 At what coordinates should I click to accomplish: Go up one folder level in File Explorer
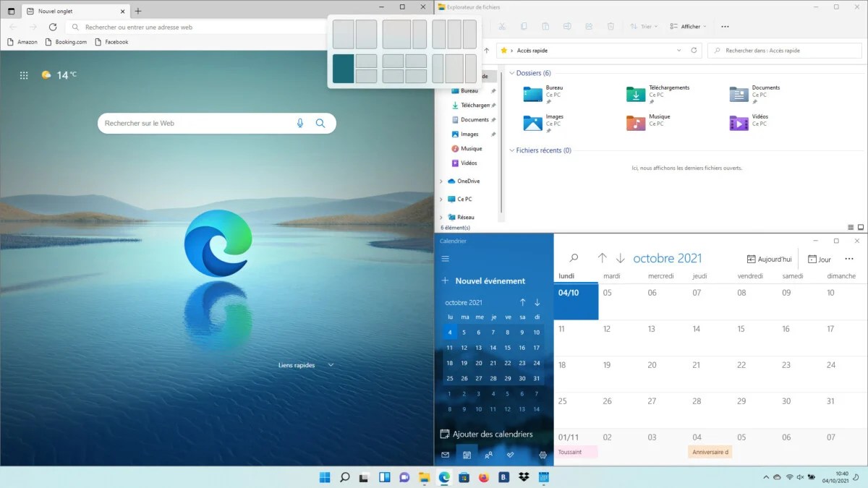(487, 51)
